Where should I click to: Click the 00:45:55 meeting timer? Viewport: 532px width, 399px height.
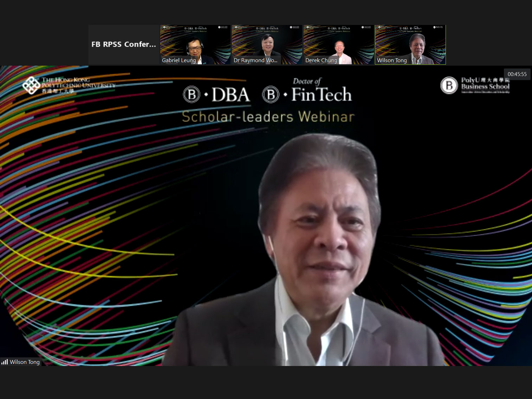(x=517, y=74)
